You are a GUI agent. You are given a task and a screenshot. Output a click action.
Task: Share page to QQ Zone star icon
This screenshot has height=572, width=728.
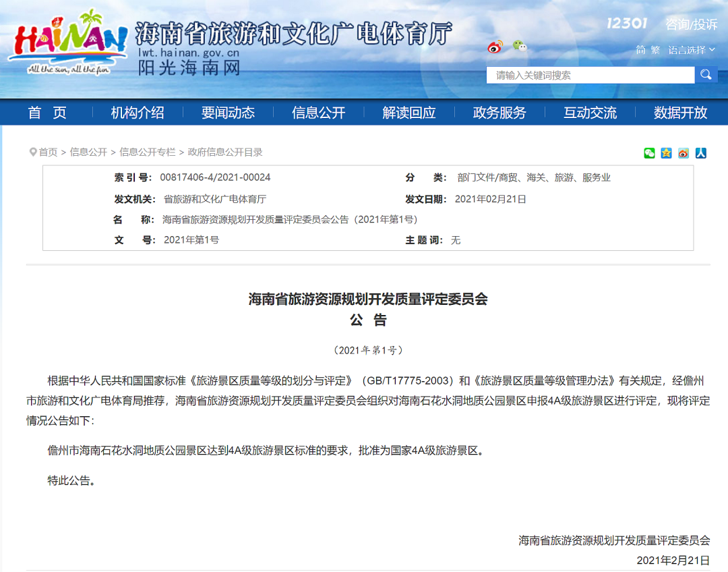pos(666,153)
